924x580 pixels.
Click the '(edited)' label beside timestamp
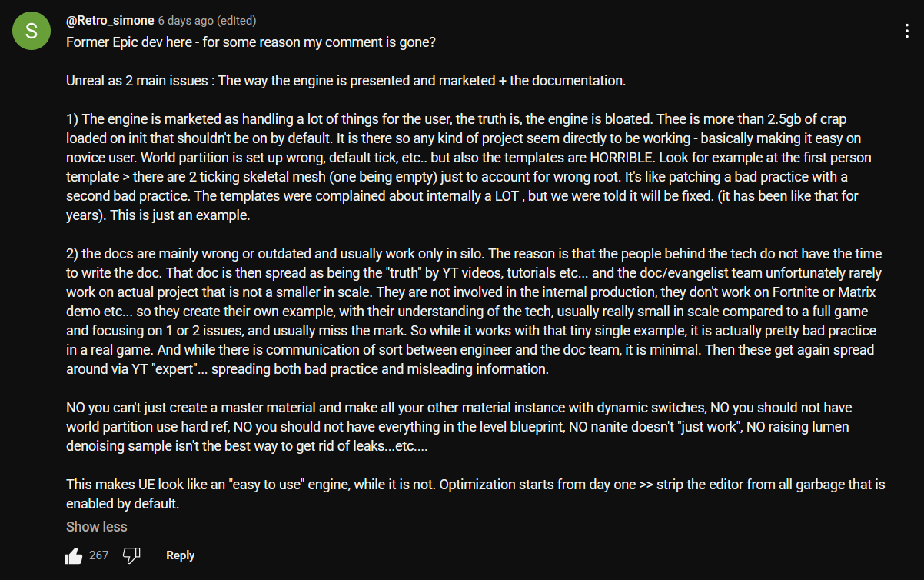tap(238, 20)
